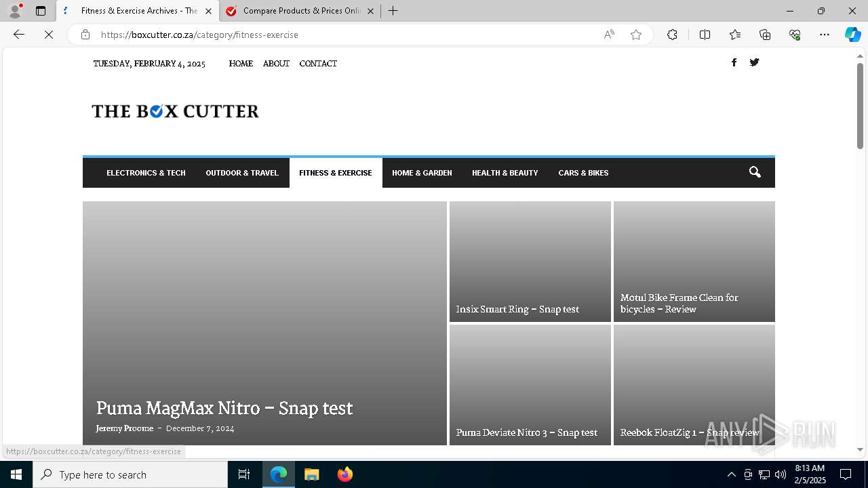868x488 pixels.
Task: Click the page vertical scrollbar thumb
Action: pos(860,106)
